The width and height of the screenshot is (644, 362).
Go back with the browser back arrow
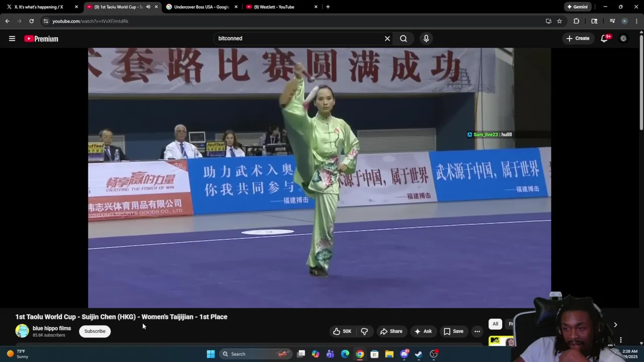tap(7, 21)
